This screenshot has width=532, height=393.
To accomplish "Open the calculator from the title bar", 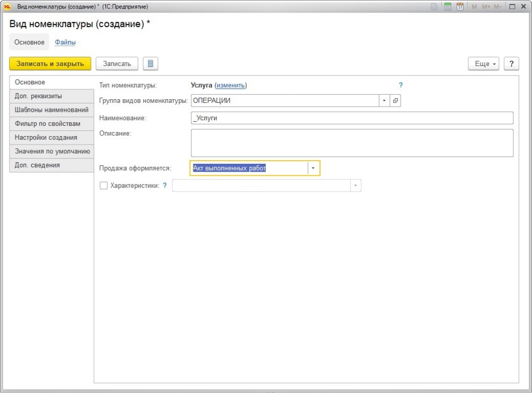I will (447, 7).
